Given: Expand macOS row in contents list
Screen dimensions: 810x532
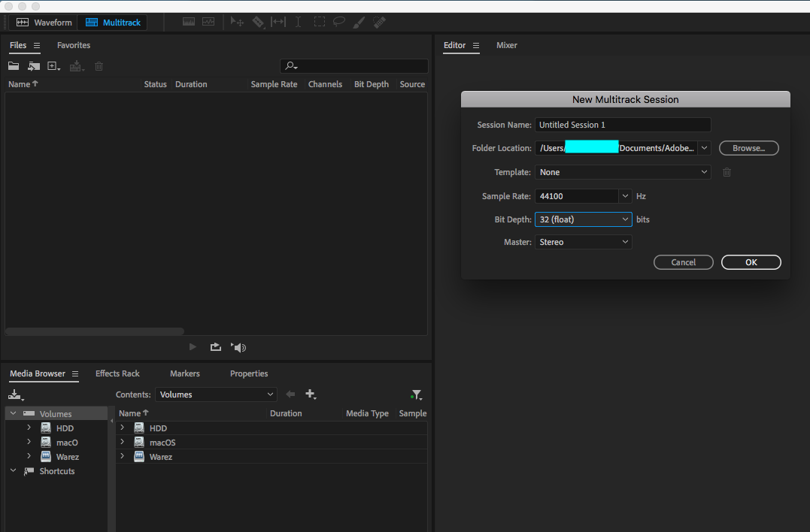Looking at the screenshot, I should (123, 443).
